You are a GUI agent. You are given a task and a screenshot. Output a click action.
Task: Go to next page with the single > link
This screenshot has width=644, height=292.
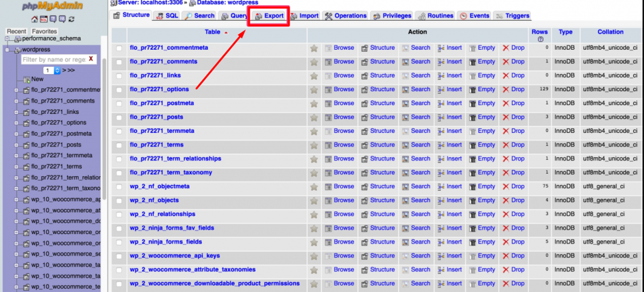click(x=64, y=70)
